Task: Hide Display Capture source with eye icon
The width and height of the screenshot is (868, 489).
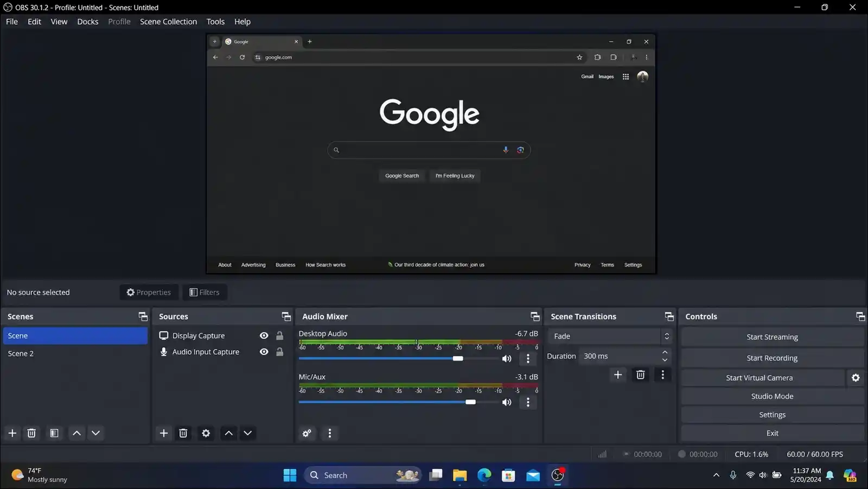Action: coord(264,336)
